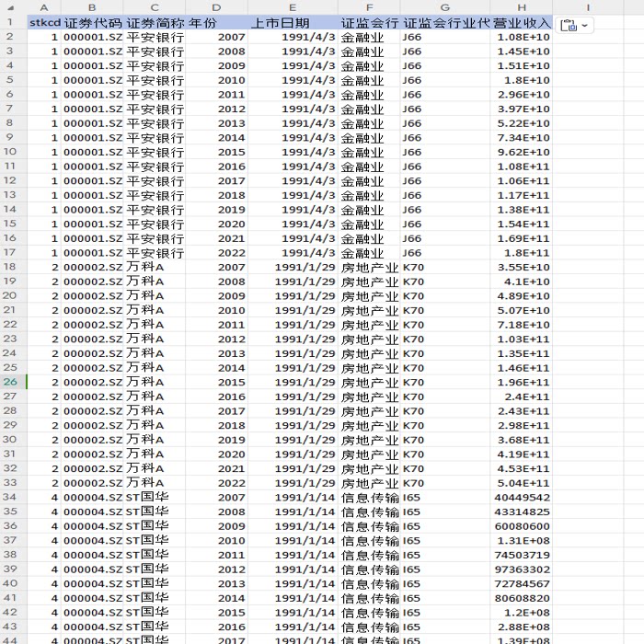This screenshot has height=644, width=644.
Task: Select 000002.SZ cell in row 30
Action: (92, 440)
